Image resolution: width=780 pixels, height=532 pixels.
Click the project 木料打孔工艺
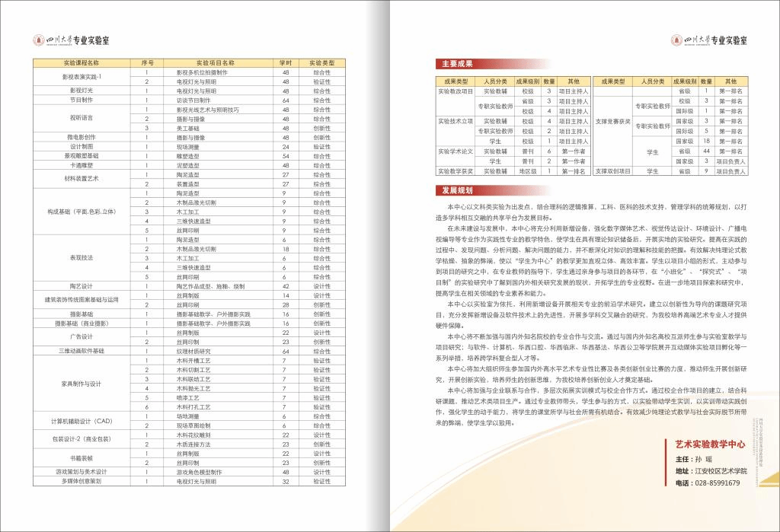(193, 407)
